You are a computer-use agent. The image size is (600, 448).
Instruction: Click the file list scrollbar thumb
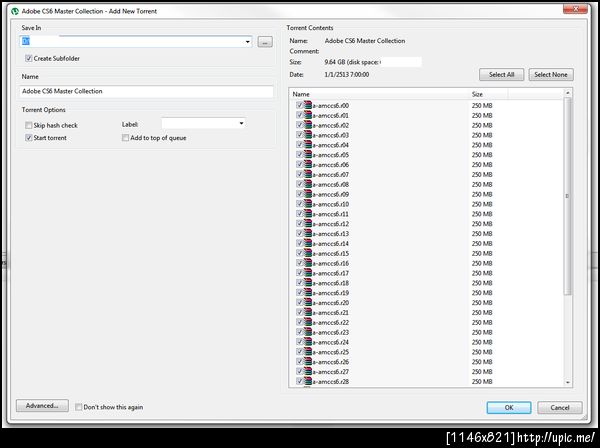pyautogui.click(x=567, y=196)
